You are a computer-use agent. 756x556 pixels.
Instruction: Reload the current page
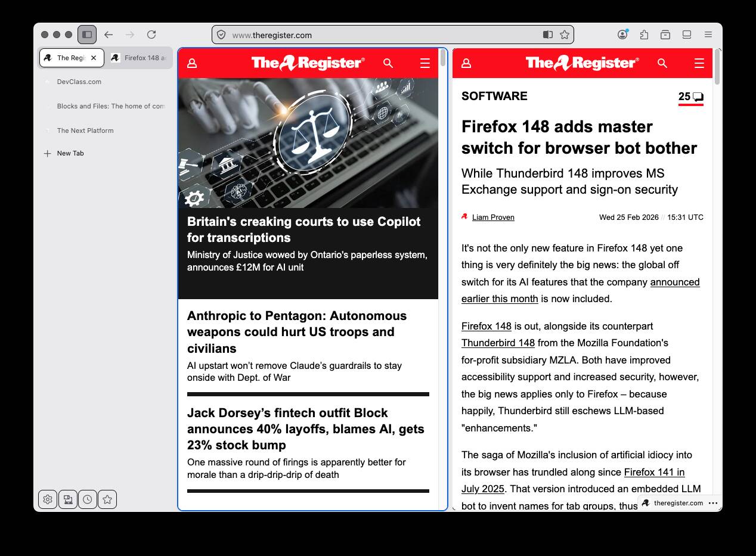pyautogui.click(x=151, y=35)
